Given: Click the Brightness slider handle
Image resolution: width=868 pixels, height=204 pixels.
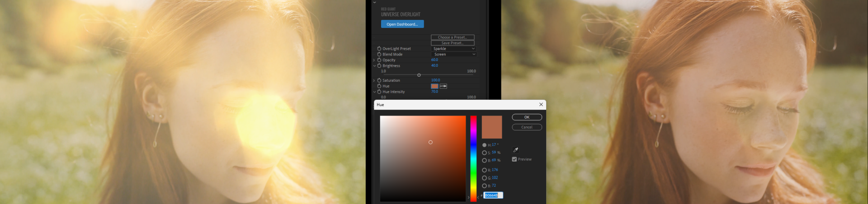Looking at the screenshot, I should 419,75.
